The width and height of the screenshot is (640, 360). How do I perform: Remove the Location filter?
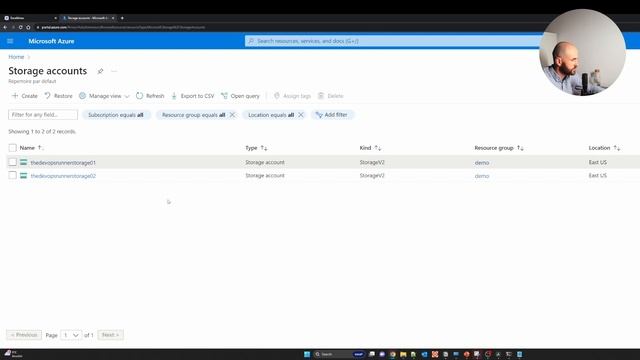pyautogui.click(x=301, y=115)
